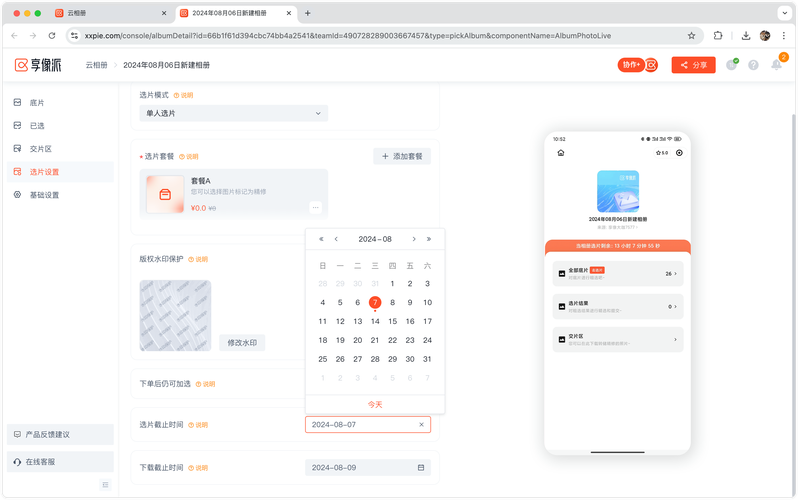798x500 pixels.
Task: Select the 选片设置 sidebar tab
Action: (x=44, y=172)
